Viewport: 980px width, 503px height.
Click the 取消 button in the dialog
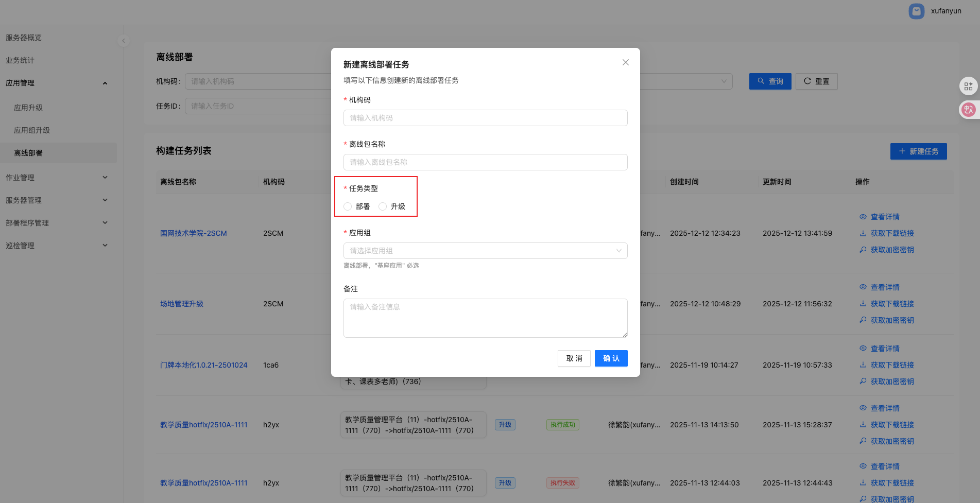[574, 358]
